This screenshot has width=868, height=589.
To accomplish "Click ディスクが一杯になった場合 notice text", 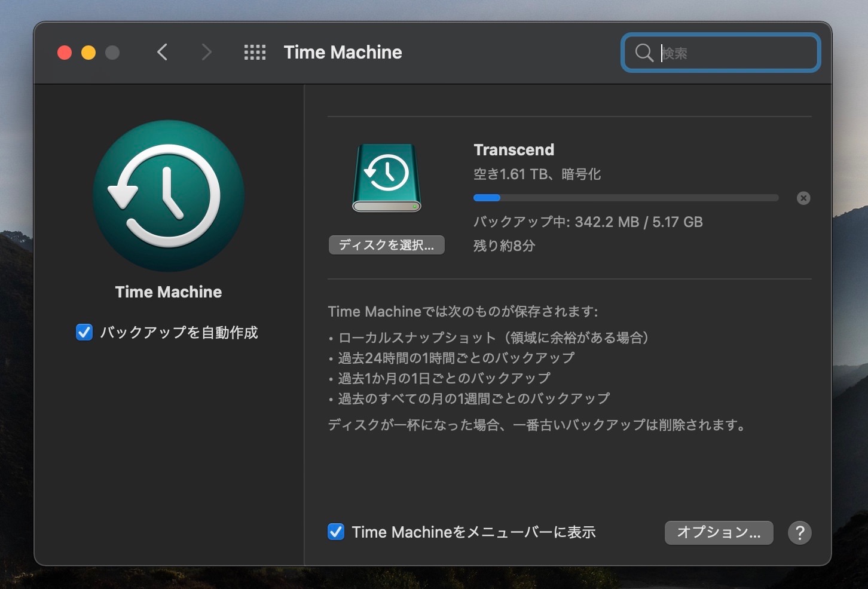I will pyautogui.click(x=537, y=425).
